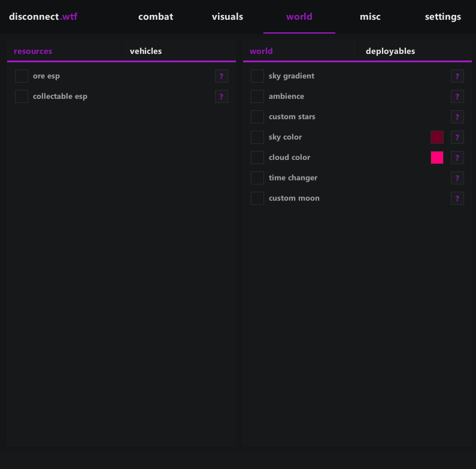Switch to the combat tab
The width and height of the screenshot is (476, 469).
pos(156,17)
